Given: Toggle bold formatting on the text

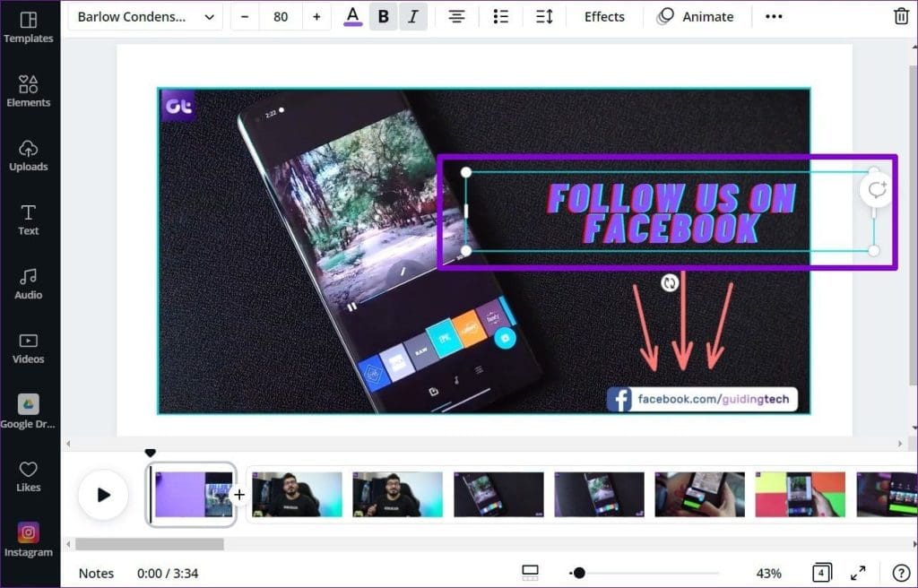Looking at the screenshot, I should [383, 16].
